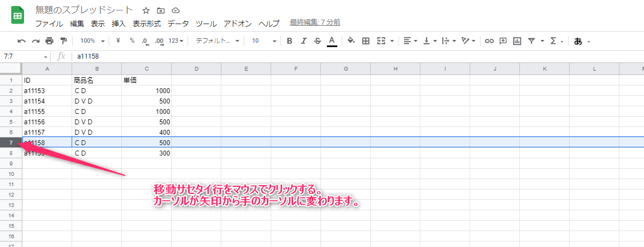Merge the selected cells
644x247 pixels.
[x=381, y=41]
